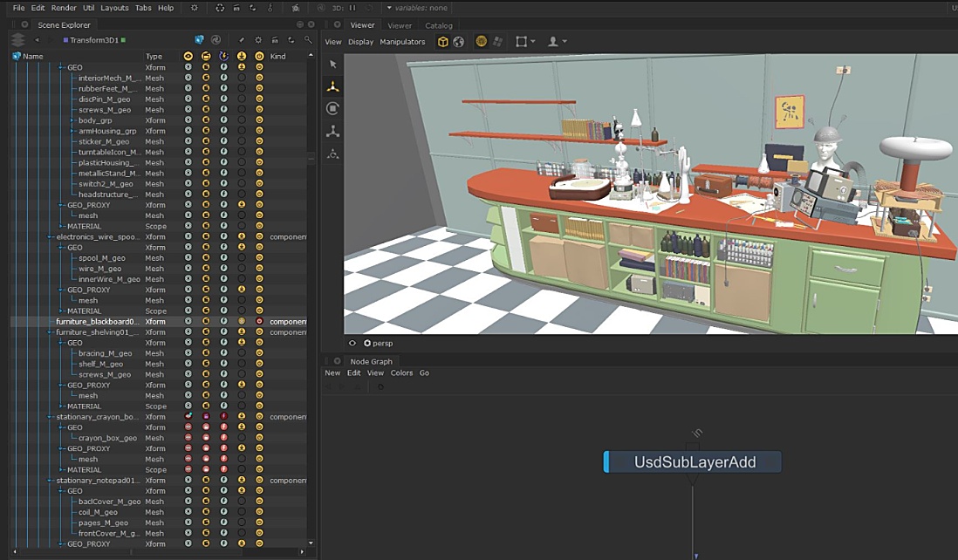Pause 3D updates with the 3D pause button
The height and width of the screenshot is (560, 958).
tap(352, 8)
